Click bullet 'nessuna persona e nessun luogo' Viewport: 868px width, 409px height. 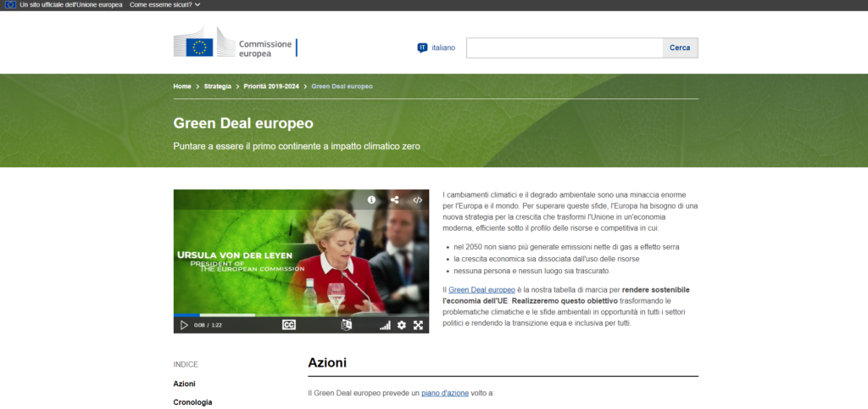(532, 271)
